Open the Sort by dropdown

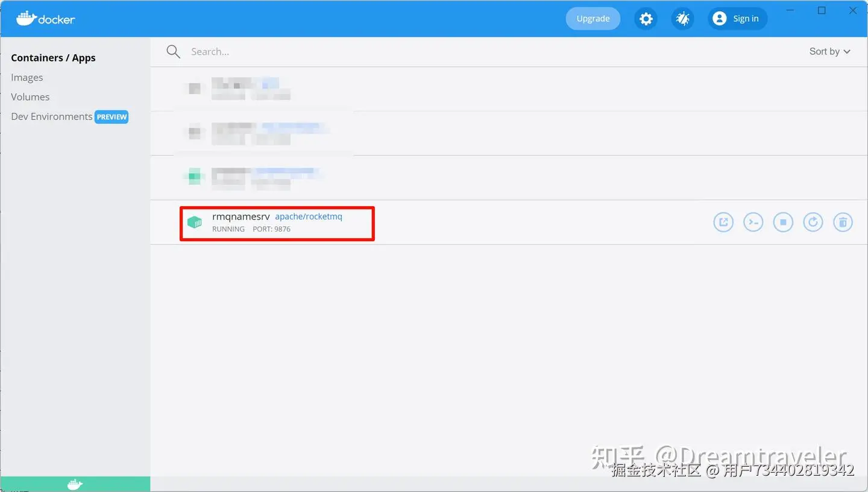(x=830, y=52)
